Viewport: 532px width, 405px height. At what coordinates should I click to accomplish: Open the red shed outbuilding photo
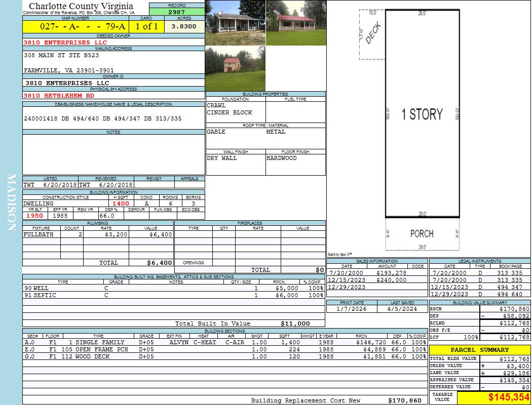tap(235, 68)
